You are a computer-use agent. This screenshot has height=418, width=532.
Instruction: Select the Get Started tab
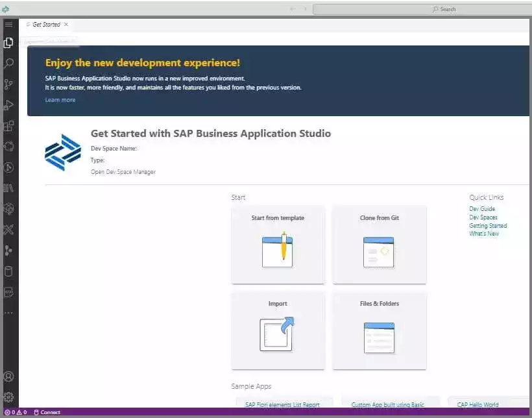pos(47,25)
